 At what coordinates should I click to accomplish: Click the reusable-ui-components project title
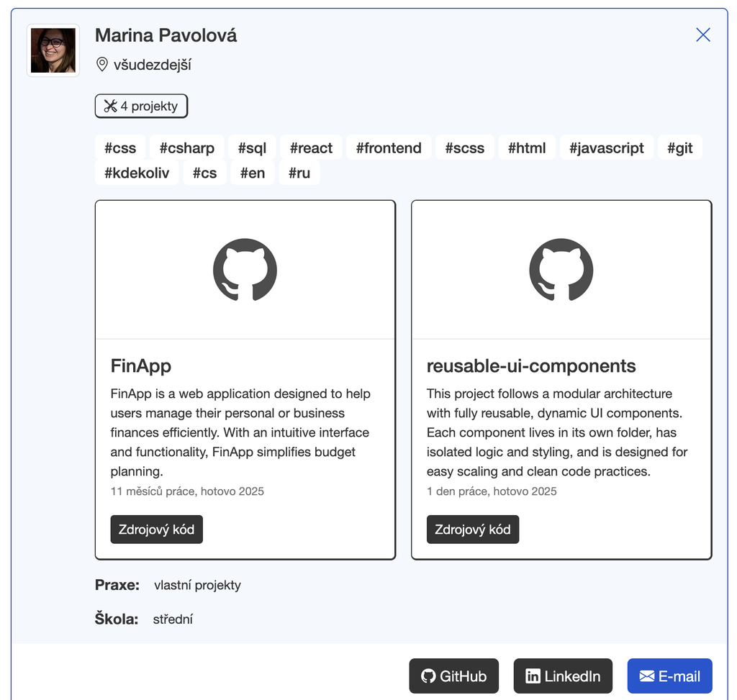[531, 366]
